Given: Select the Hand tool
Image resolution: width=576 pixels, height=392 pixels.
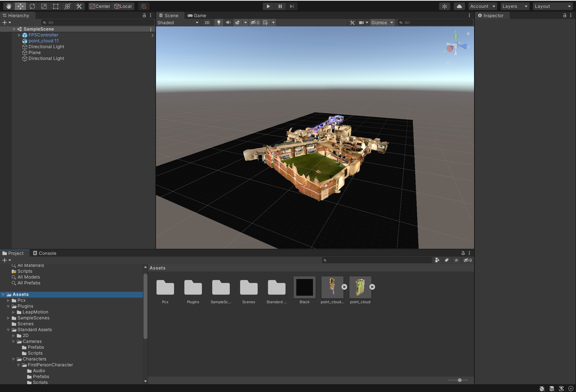Looking at the screenshot, I should (x=9, y=6).
